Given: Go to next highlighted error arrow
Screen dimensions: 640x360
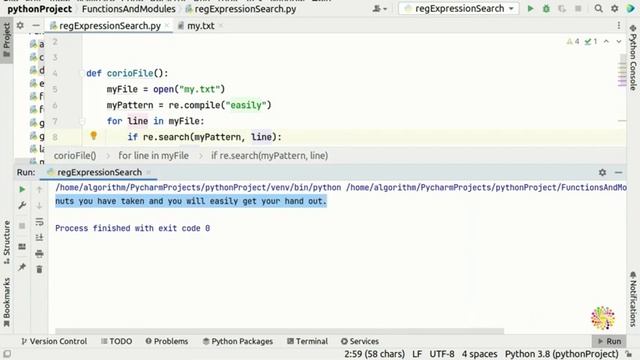Looking at the screenshot, I should 619,41.
